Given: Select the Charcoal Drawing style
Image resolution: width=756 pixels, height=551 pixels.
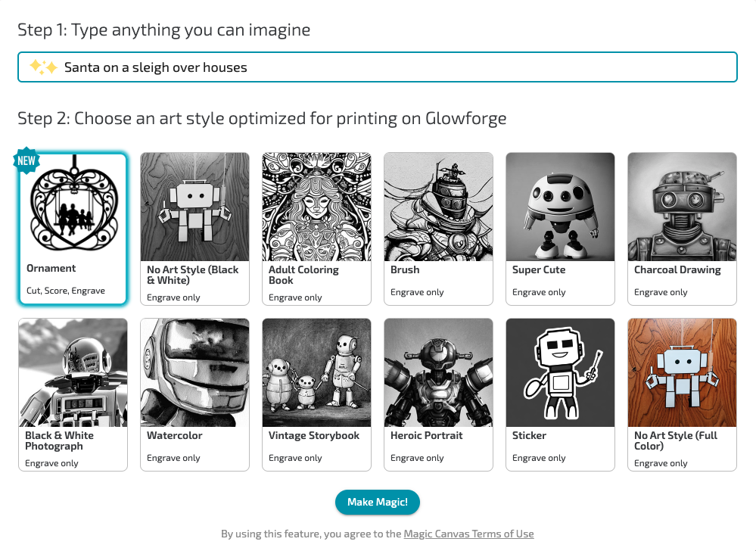Looking at the screenshot, I should coord(682,207).
